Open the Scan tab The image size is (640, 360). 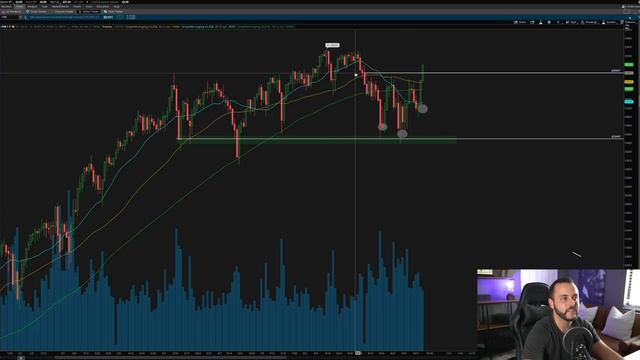[45, 7]
